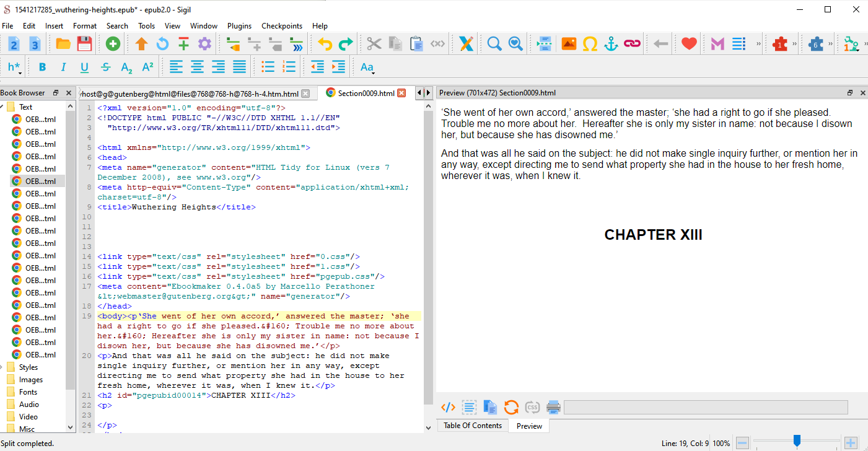This screenshot has width=868, height=451.
Task: Click the Split At Cursor icon
Action: (x=544, y=43)
